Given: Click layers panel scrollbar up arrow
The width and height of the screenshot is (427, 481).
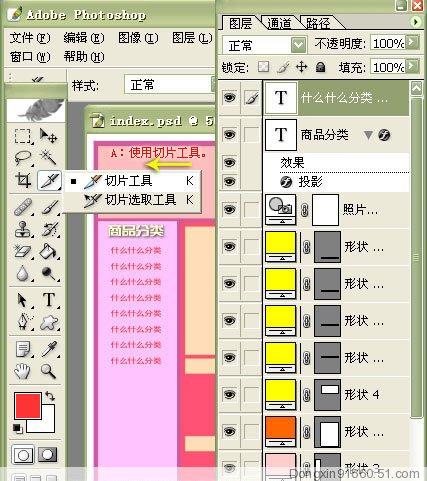Looking at the screenshot, I should click(x=416, y=88).
